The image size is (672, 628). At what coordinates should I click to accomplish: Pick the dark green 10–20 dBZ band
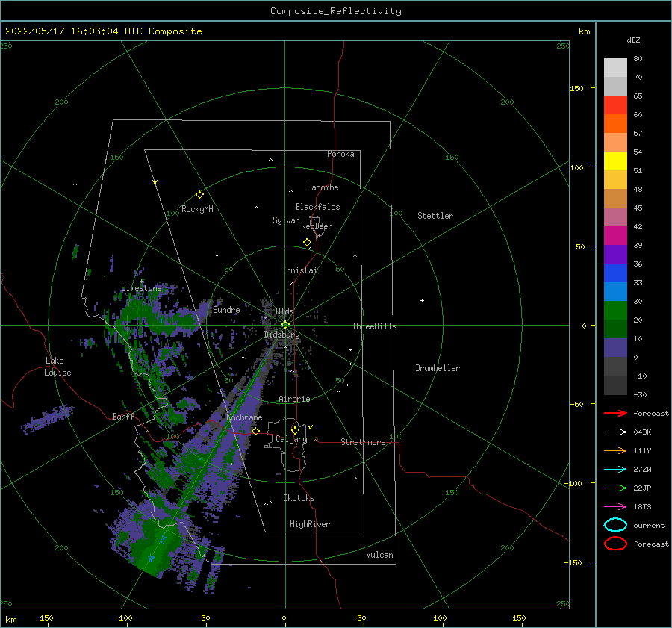615,329
